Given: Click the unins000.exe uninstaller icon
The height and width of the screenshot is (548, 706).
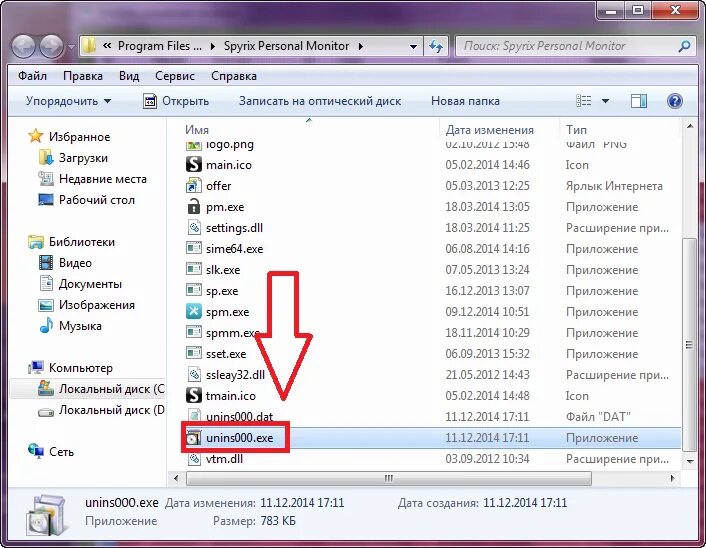Looking at the screenshot, I should pyautogui.click(x=194, y=438).
